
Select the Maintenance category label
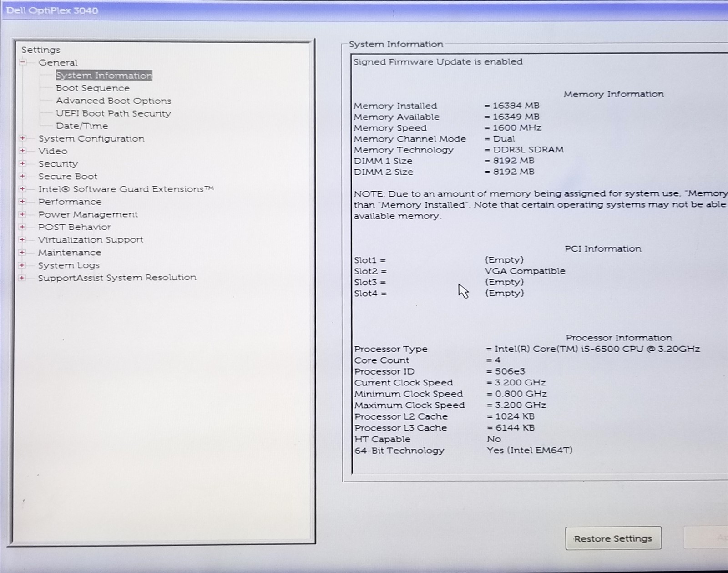70,252
